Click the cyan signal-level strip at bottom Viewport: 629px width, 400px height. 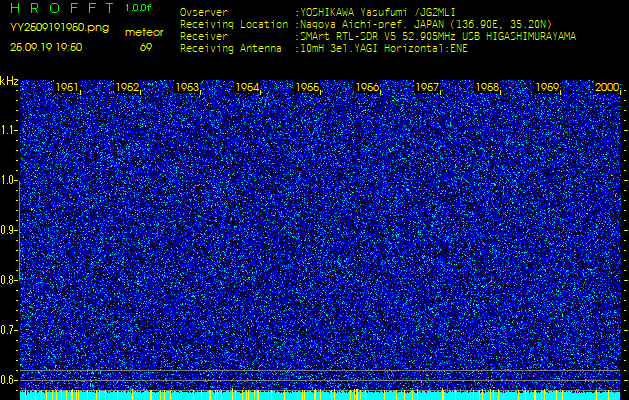[x=320, y=395]
